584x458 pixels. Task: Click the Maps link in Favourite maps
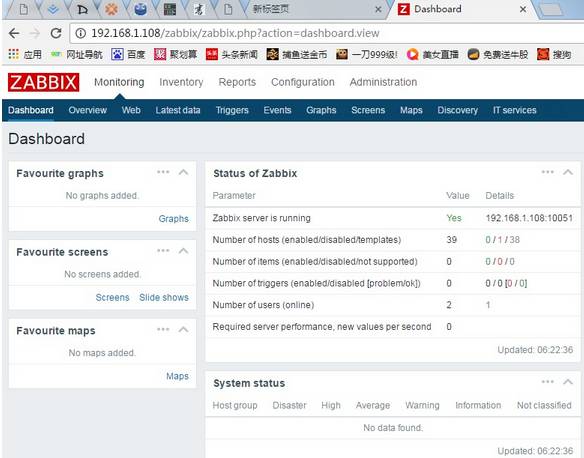[177, 376]
